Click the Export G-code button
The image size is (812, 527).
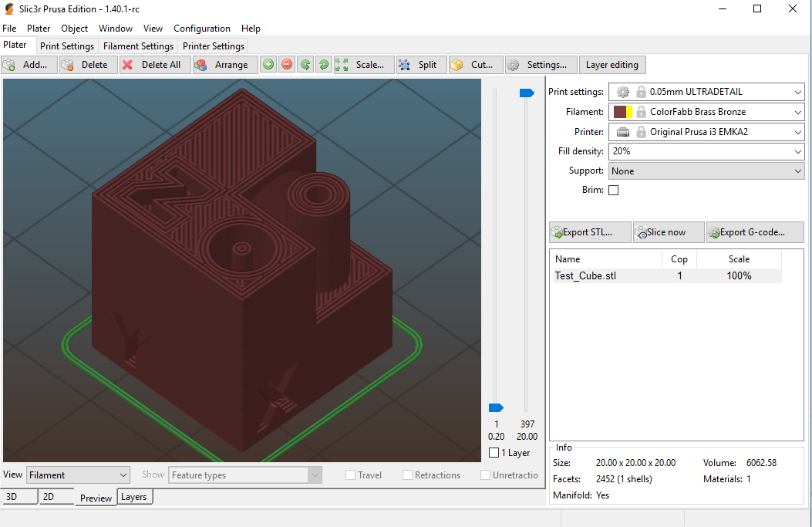click(x=755, y=232)
